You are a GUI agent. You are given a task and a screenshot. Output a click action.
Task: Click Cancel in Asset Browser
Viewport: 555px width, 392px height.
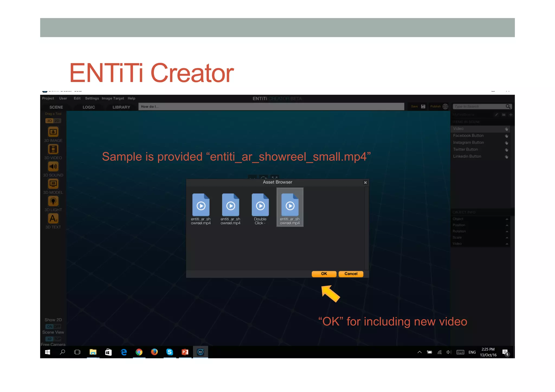351,274
